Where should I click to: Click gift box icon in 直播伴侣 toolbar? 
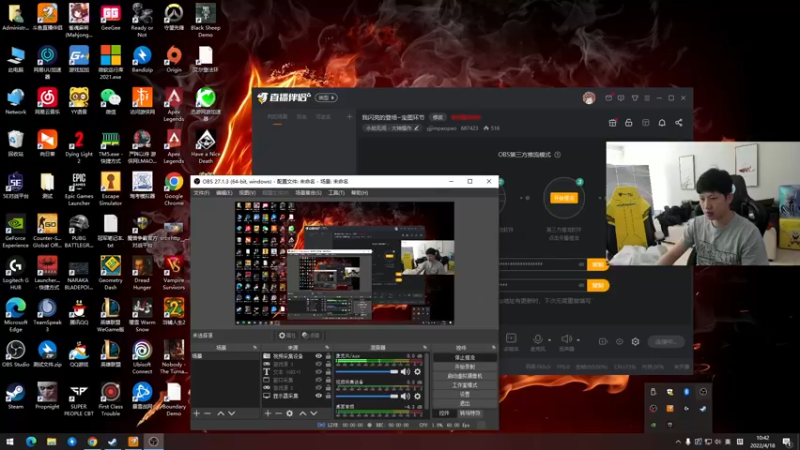click(x=612, y=122)
